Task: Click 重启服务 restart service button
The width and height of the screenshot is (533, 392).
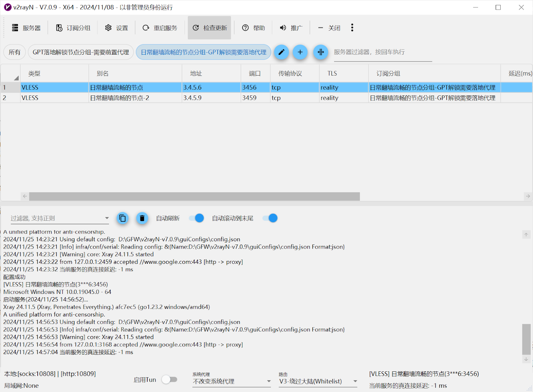Action: click(x=160, y=28)
